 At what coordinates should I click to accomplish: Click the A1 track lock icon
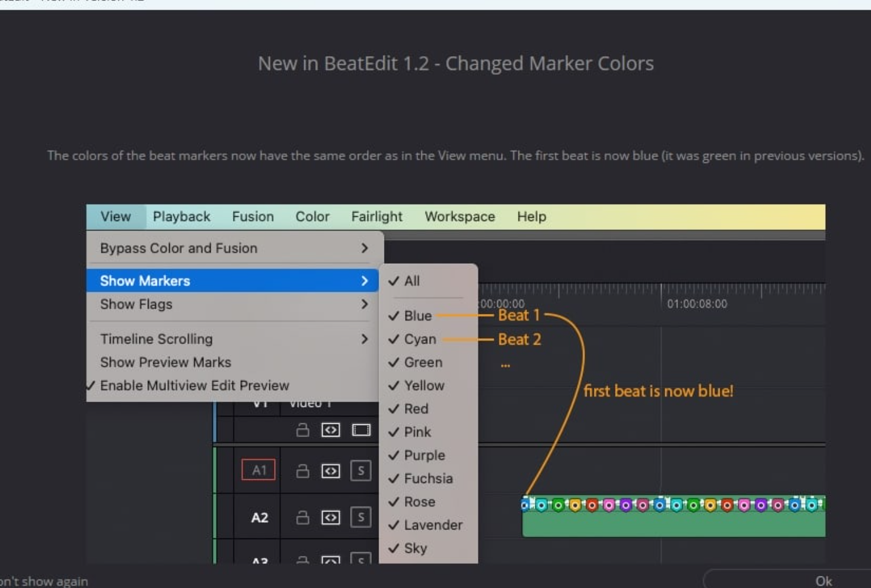click(x=302, y=471)
